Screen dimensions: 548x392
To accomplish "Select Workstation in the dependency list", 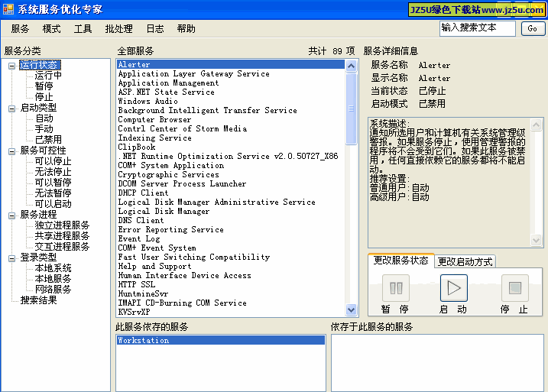I will point(221,340).
